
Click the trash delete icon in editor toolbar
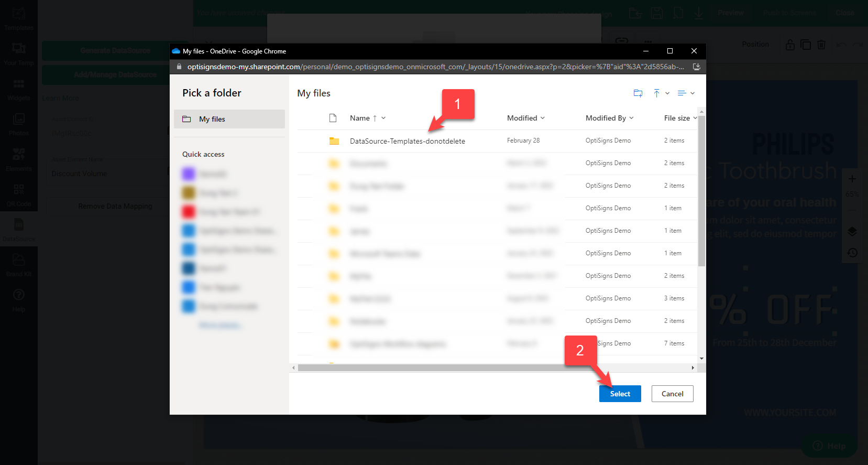pos(821,45)
